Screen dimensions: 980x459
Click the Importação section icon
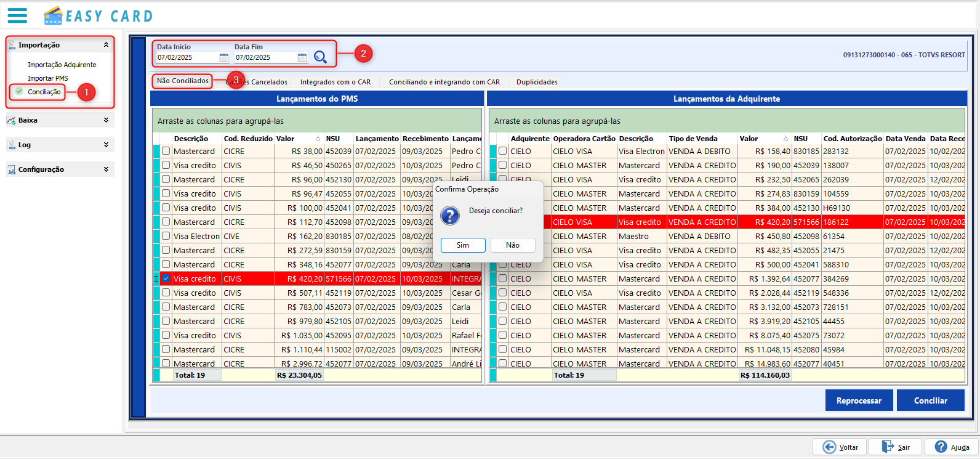(12, 45)
